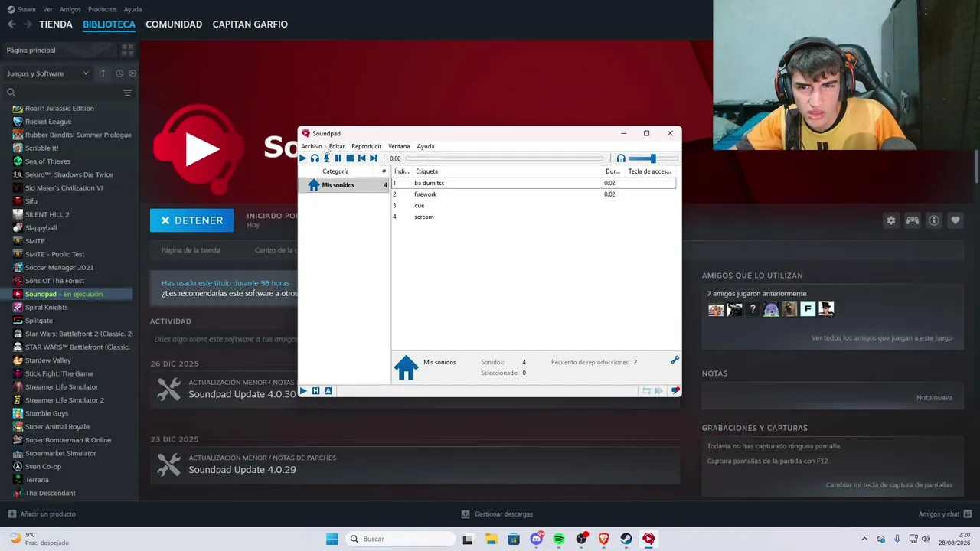Open the Windows Start menu
The image size is (980, 551).
[332, 539]
